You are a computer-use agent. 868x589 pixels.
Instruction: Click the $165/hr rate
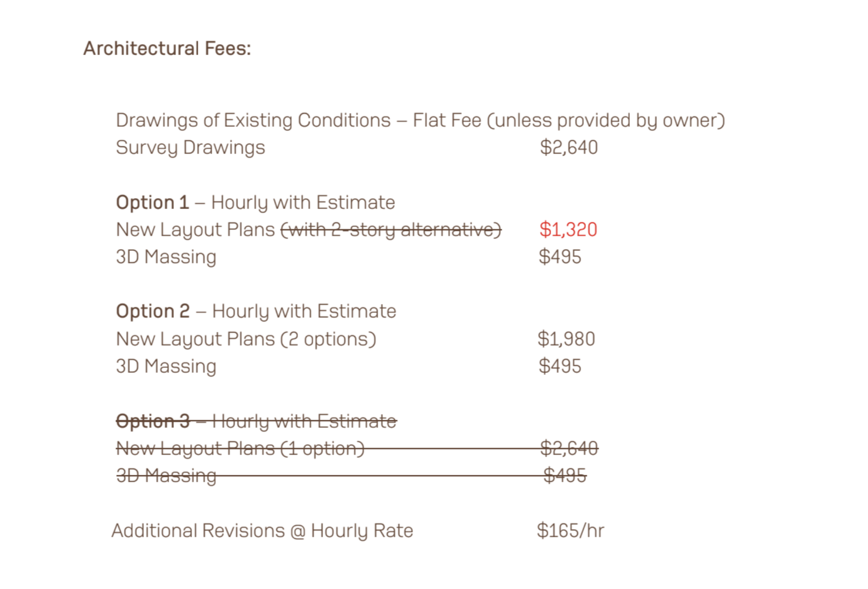coord(570,531)
